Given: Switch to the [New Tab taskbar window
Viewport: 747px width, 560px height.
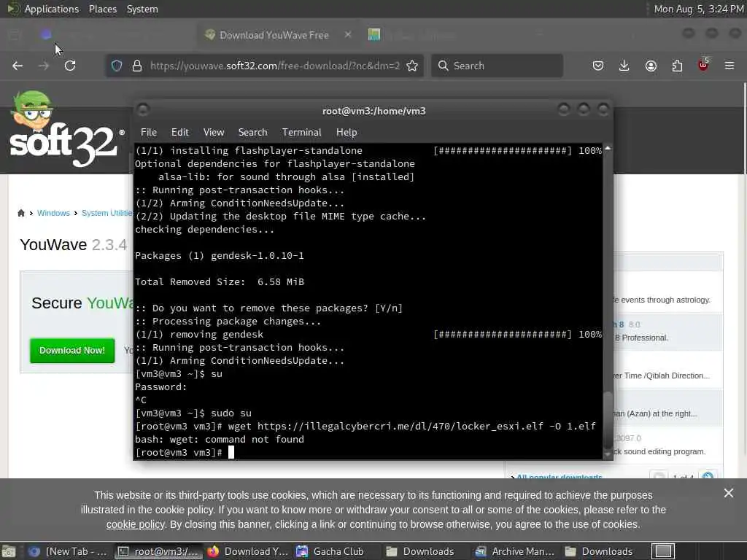Looking at the screenshot, I should click(68, 551).
